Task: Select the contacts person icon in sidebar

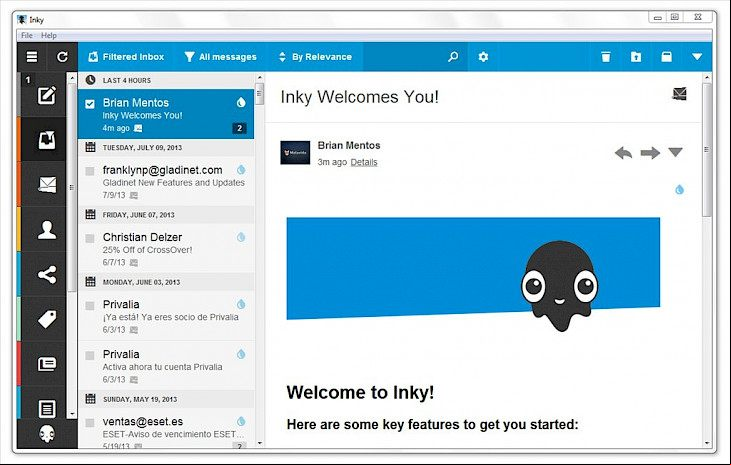Action: coord(47,230)
